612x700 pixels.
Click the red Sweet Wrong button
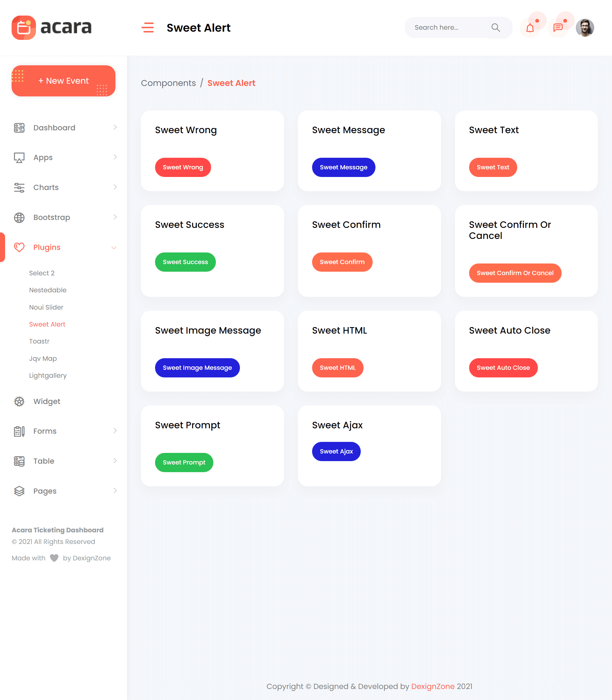[x=183, y=167]
